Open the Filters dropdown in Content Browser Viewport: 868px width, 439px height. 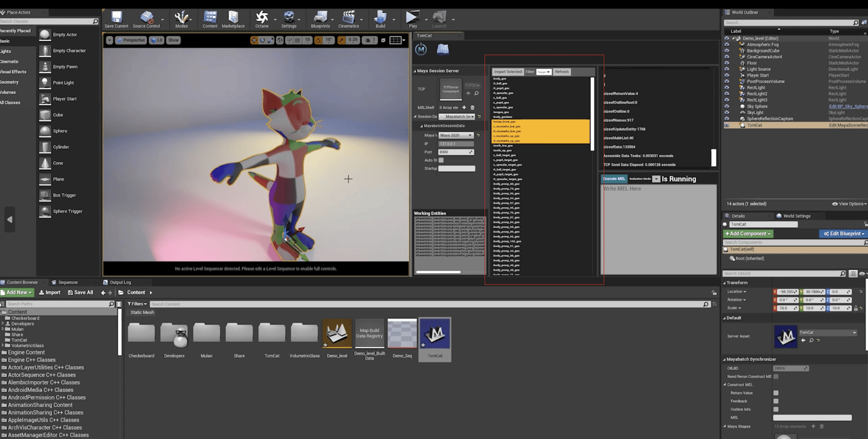[x=137, y=304]
